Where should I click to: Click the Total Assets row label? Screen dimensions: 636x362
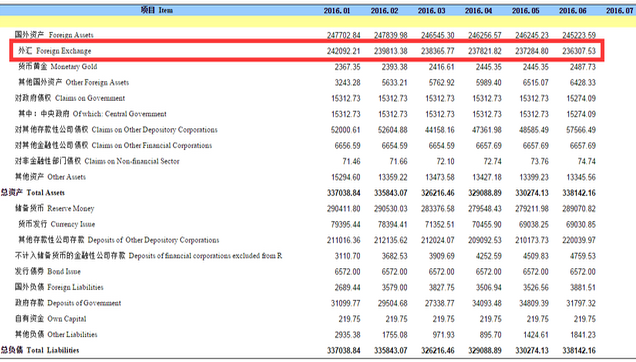click(32, 192)
